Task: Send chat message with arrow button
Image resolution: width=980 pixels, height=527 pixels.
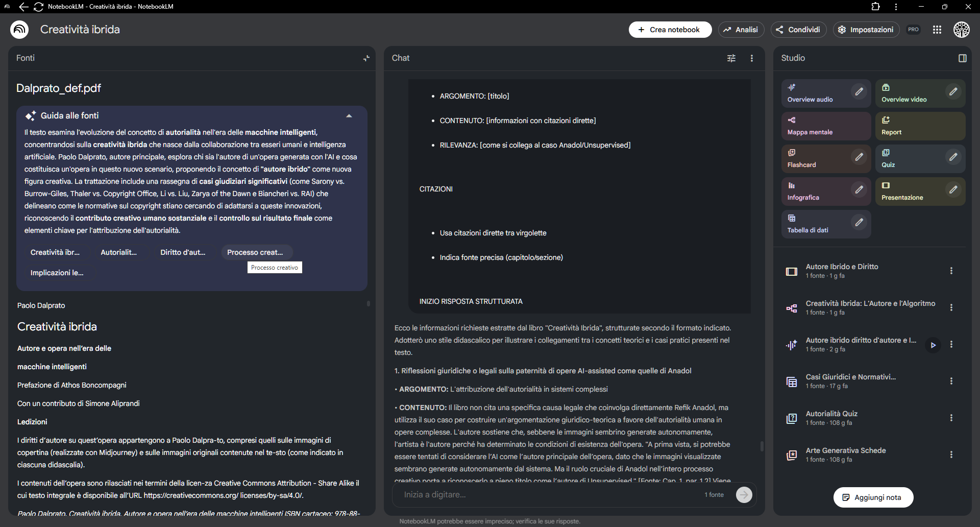Action: pos(744,495)
